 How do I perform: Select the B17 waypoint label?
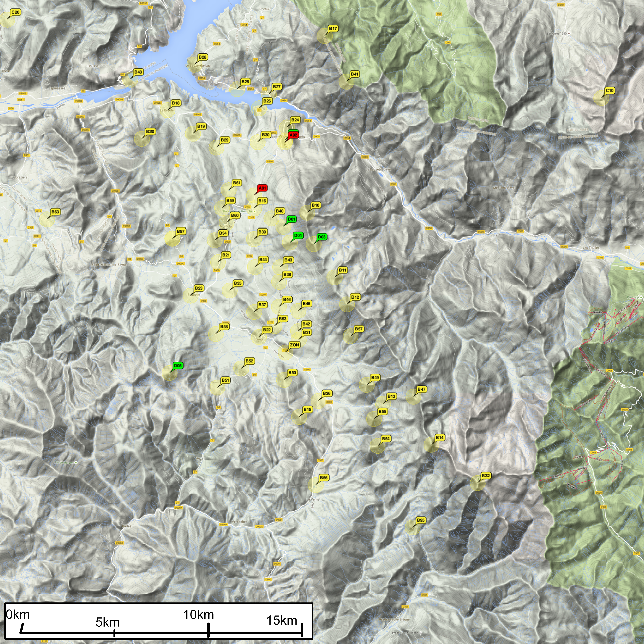pos(333,29)
